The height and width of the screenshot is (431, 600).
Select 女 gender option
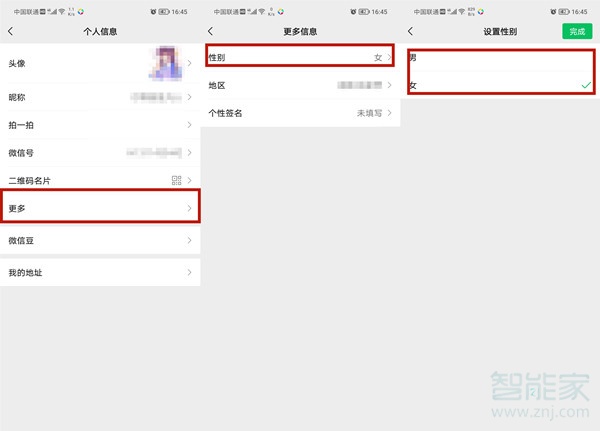[x=498, y=86]
